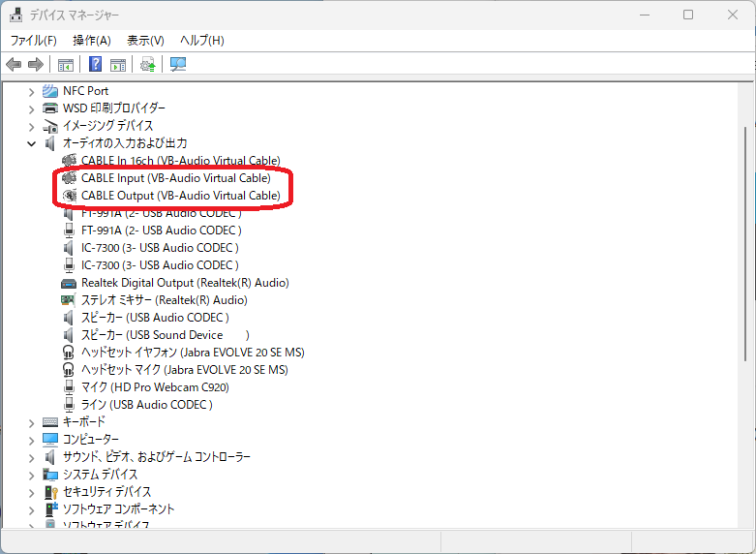This screenshot has height=554, width=756.
Task: Click the セキュリティ デバイス key icon
Action: pyautogui.click(x=50, y=492)
